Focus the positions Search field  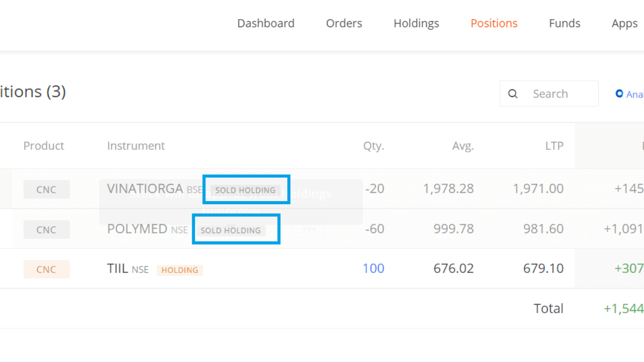tap(558, 94)
